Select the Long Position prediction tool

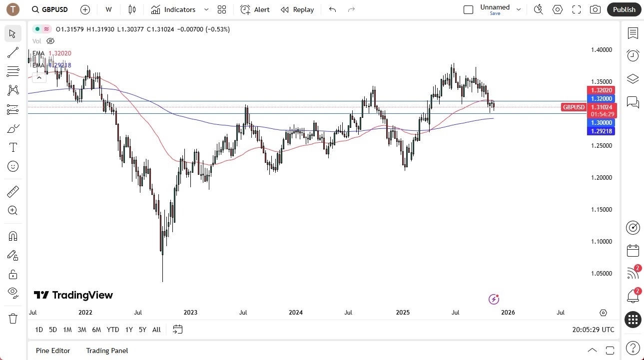[x=12, y=109]
